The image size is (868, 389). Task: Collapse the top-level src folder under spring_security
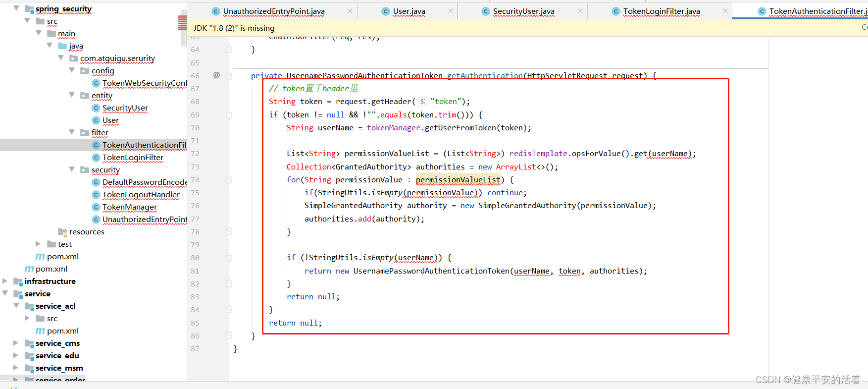click(27, 20)
